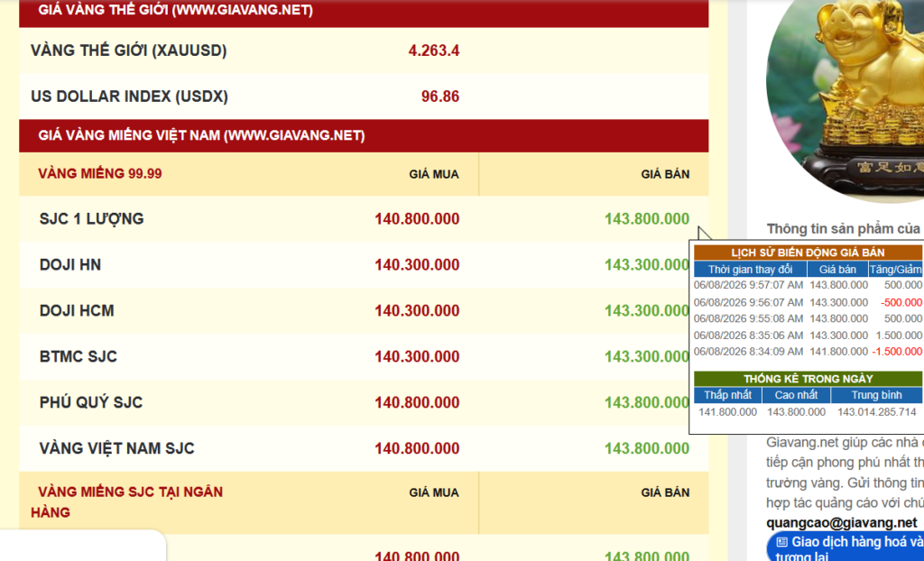Click the average value 143.014.285.714

[x=877, y=412]
